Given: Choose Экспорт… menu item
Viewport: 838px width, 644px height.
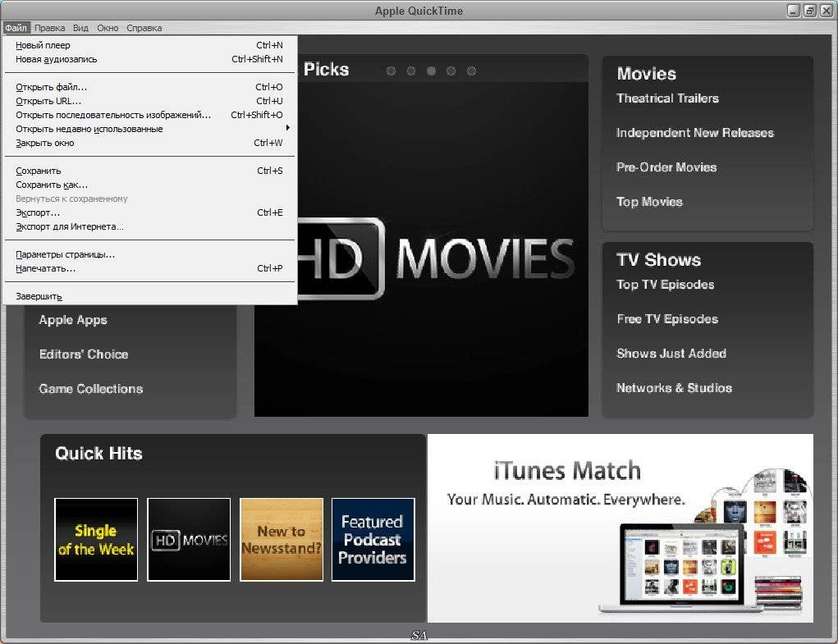Looking at the screenshot, I should 149,212.
